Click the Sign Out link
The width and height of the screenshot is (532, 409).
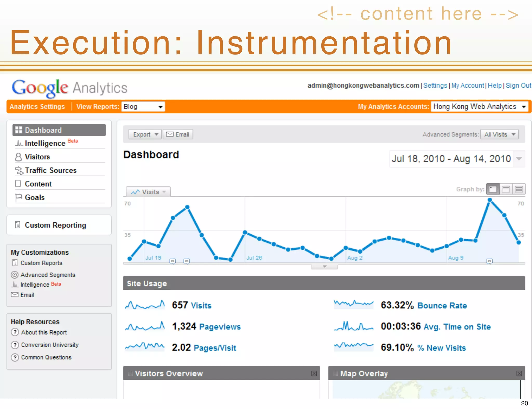(x=518, y=85)
